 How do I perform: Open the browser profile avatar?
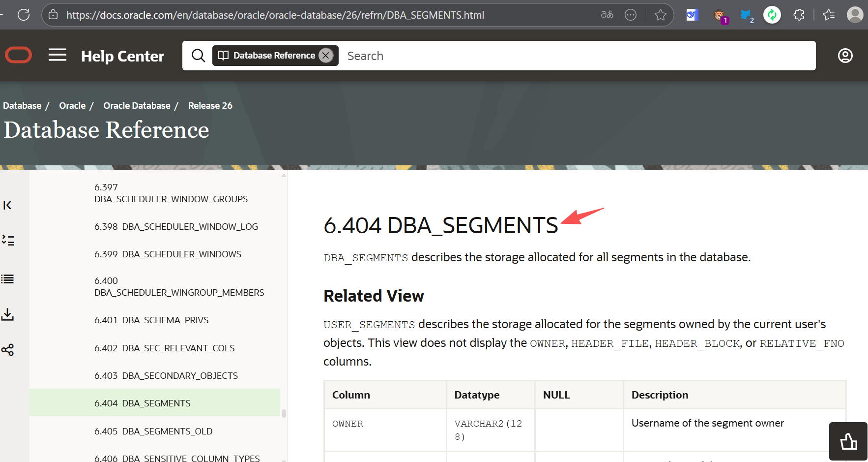click(855, 15)
